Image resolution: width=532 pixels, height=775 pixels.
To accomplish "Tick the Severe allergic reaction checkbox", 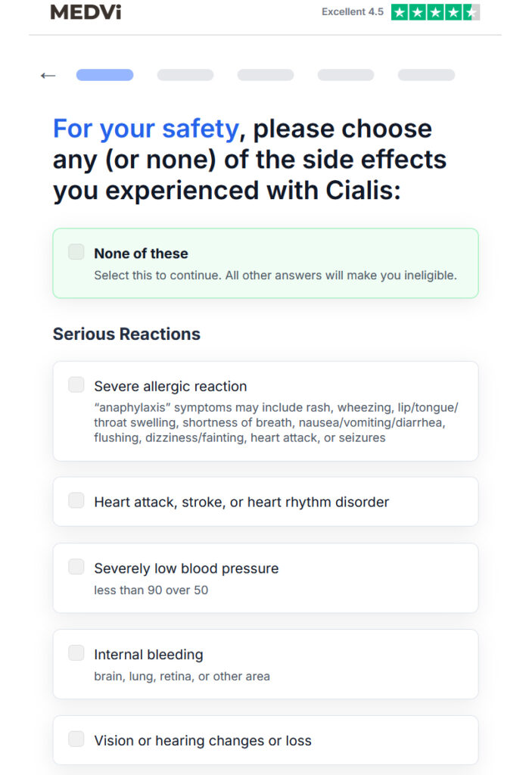I will (x=76, y=384).
